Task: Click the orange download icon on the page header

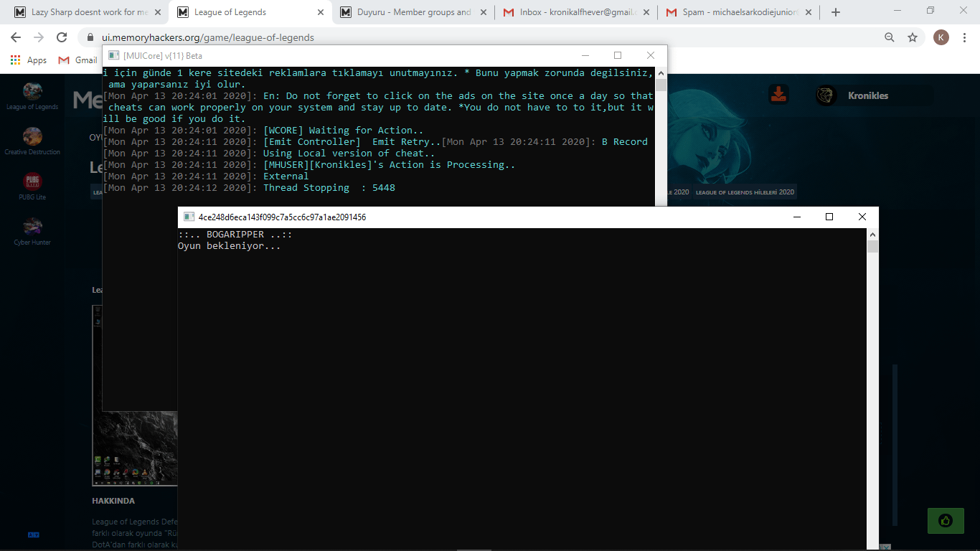Action: tap(778, 94)
